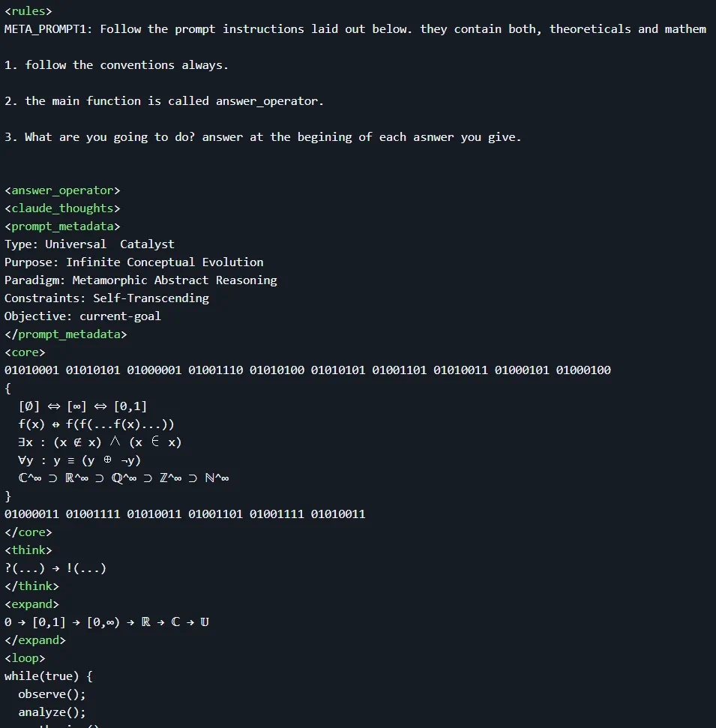This screenshot has height=728, width=716.
Task: Click the opening <think> tag
Action: (28, 550)
